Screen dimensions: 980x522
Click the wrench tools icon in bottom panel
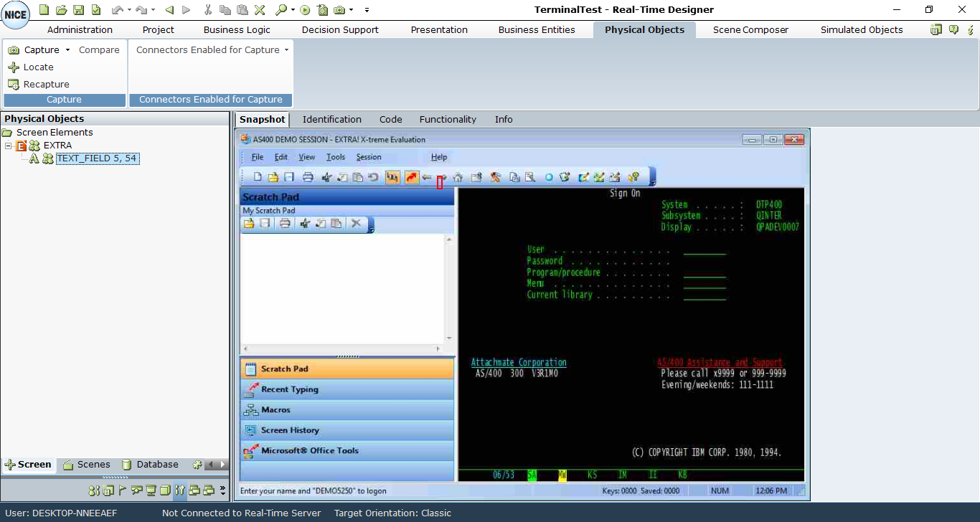pyautogui.click(x=180, y=490)
